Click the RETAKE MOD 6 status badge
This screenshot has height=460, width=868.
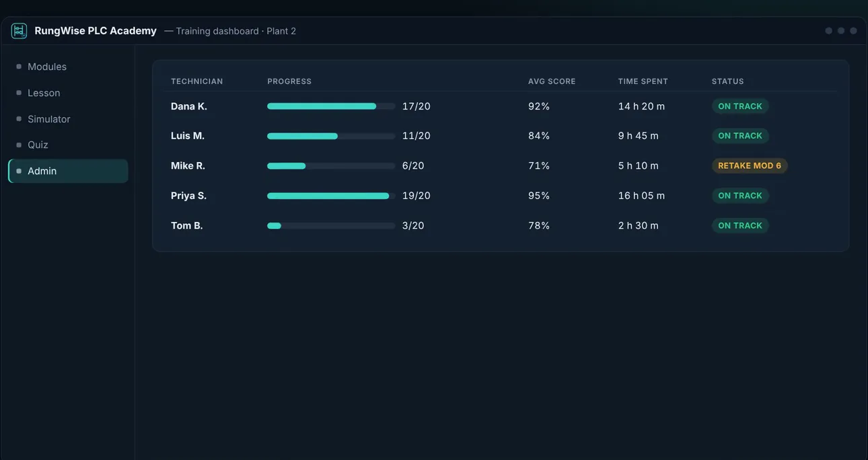[x=750, y=165]
